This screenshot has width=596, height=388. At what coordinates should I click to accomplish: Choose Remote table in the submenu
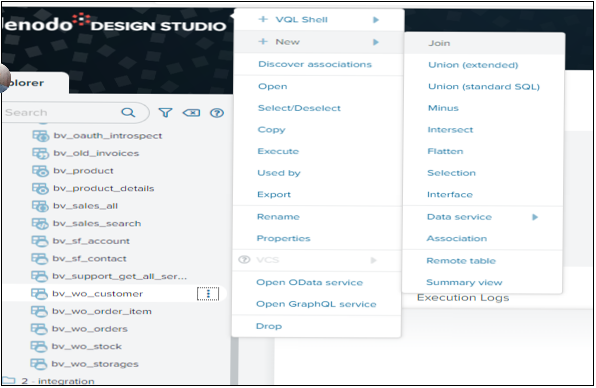(461, 261)
